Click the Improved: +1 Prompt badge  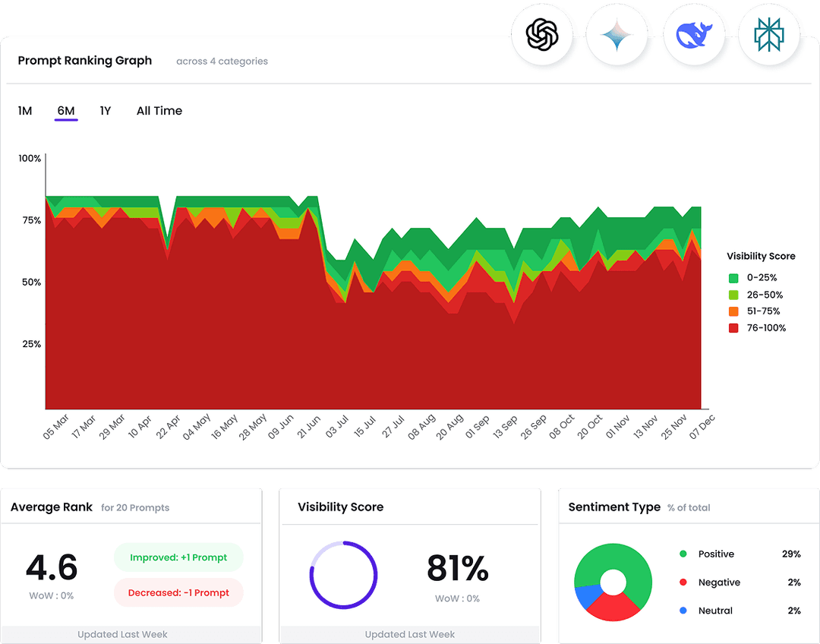tap(178, 557)
